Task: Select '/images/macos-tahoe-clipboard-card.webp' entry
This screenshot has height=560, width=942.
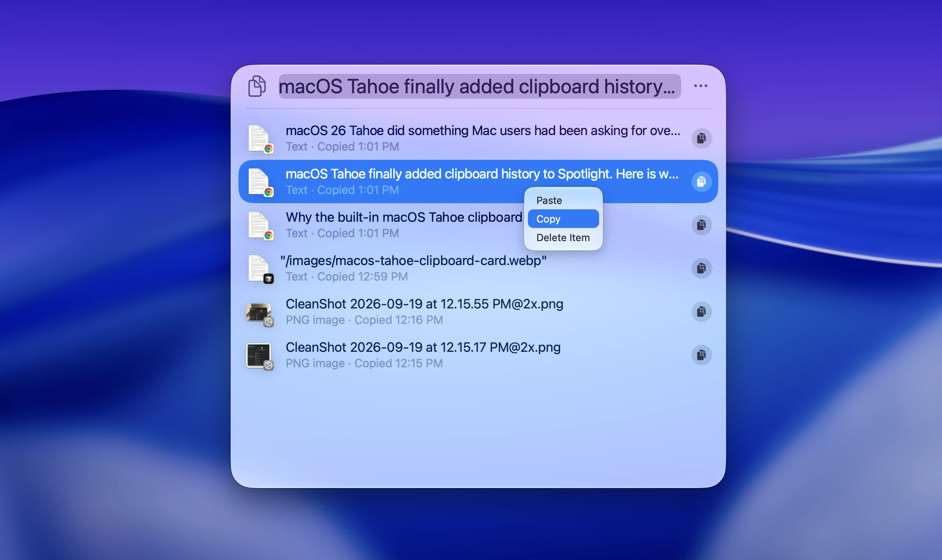Action: tap(478, 268)
